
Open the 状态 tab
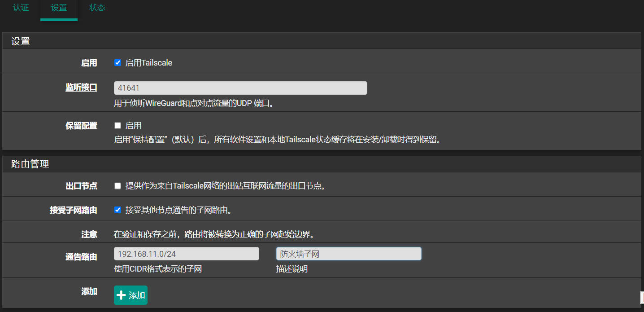point(97,8)
